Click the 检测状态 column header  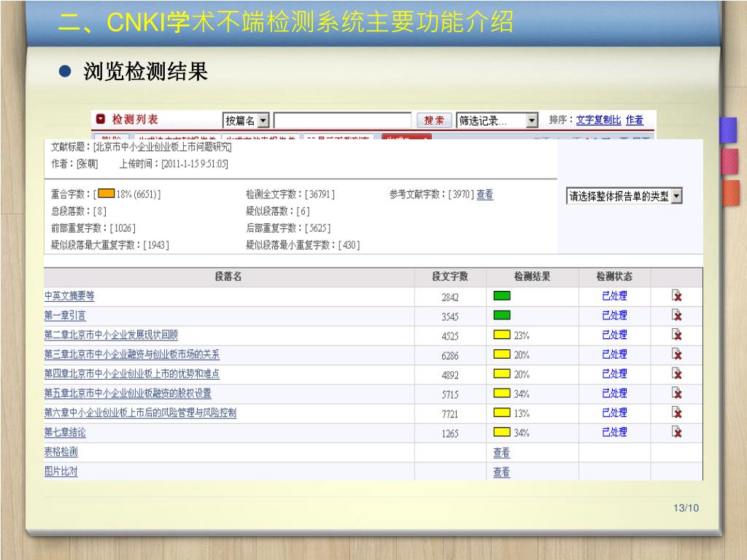614,276
